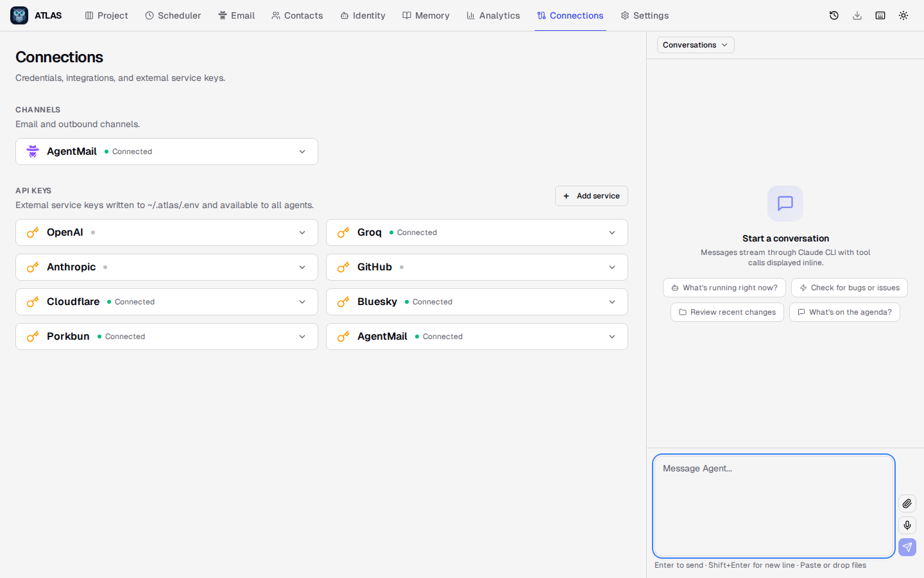Click the Add service button
924x578 pixels.
592,196
